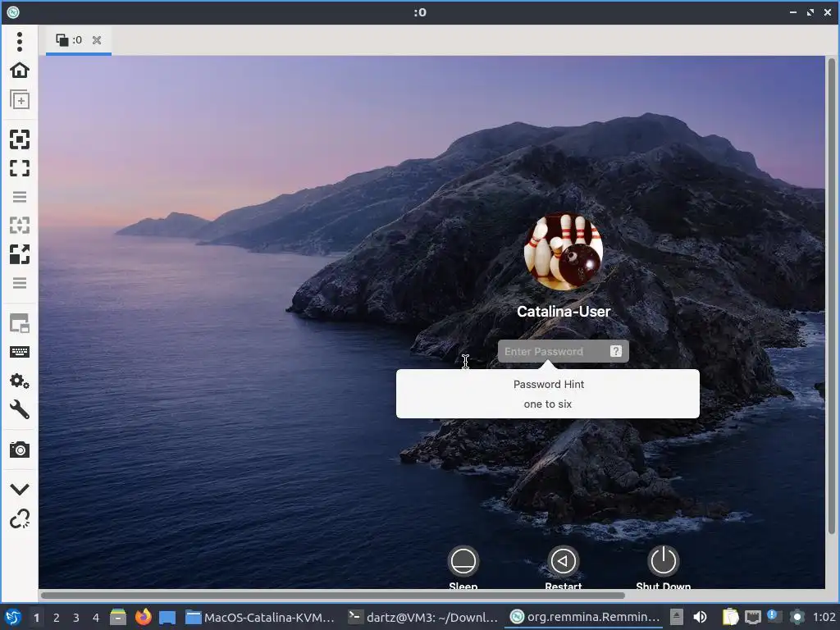Toggle grab all keyboard events icon

point(20,352)
